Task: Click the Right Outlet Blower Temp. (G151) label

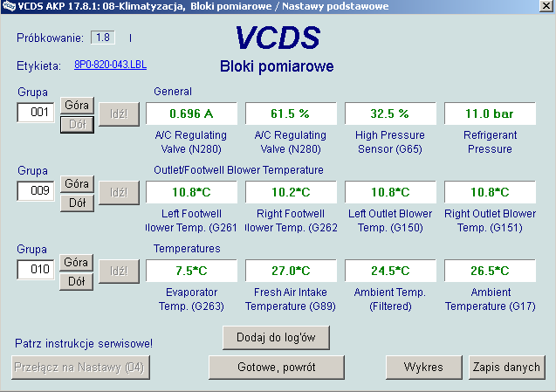Action: (490, 220)
